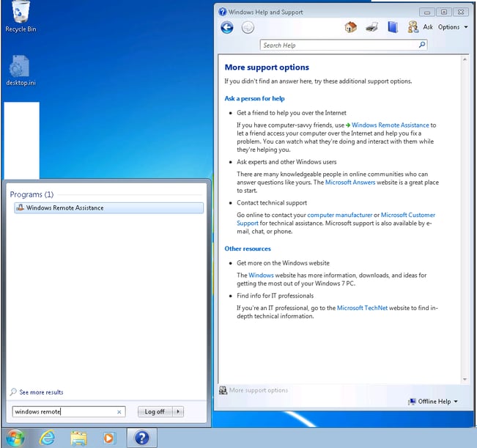Open the Windows Remote Assistance link

[390, 125]
